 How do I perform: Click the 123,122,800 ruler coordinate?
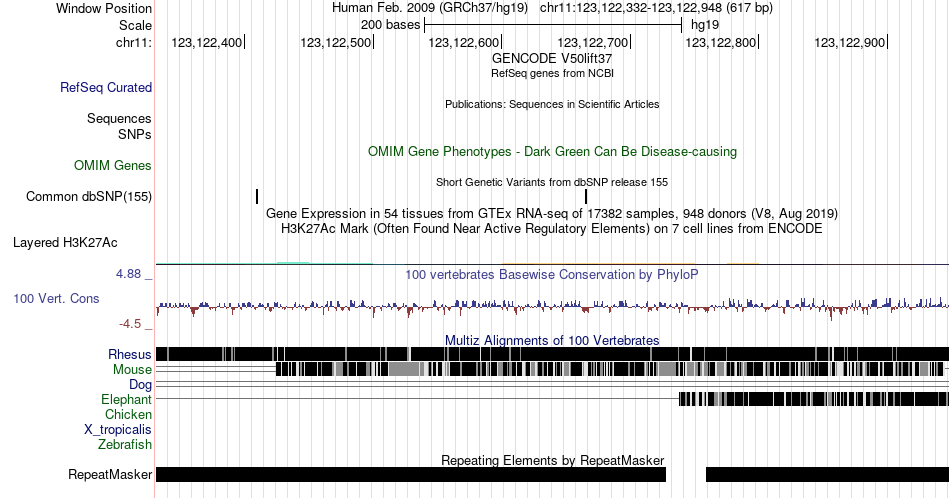coord(721,43)
